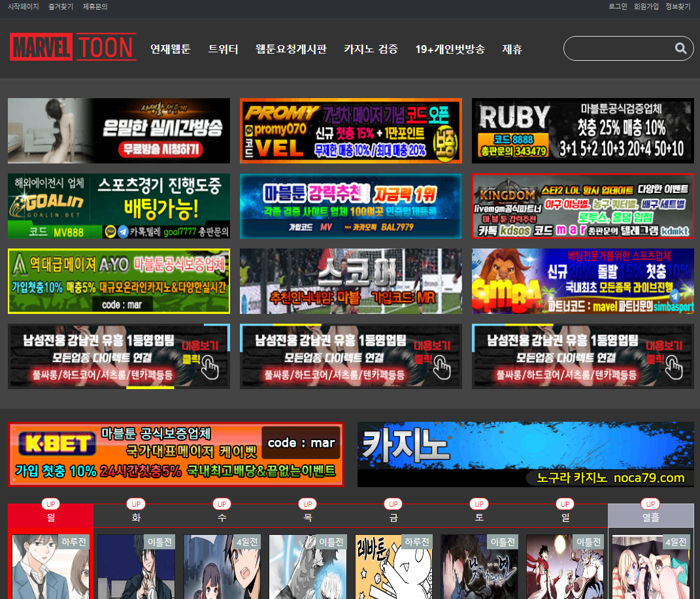The height and width of the screenshot is (599, 700).
Task: Open the 제휴 menu item
Action: click(512, 48)
